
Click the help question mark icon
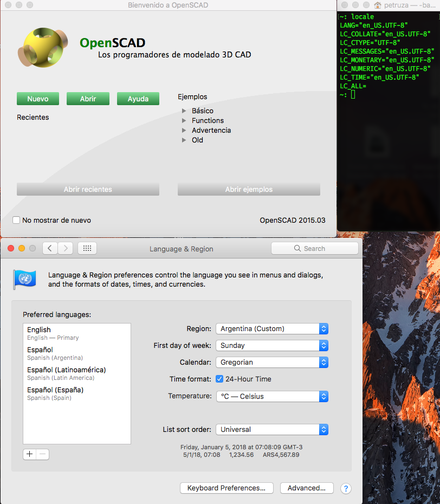click(346, 488)
